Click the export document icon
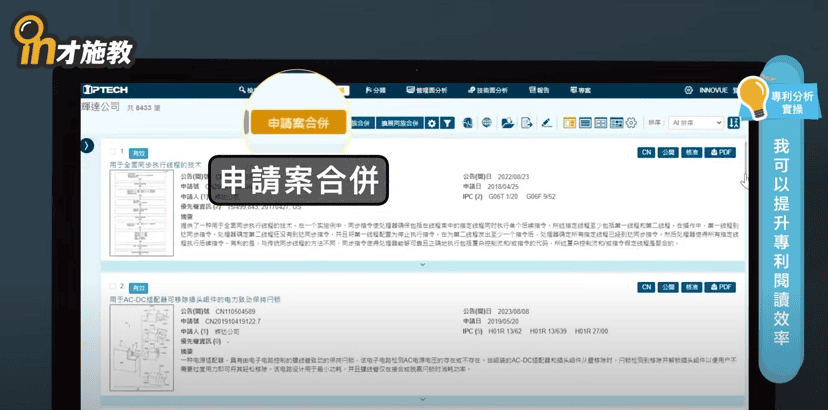The width and height of the screenshot is (828, 410). 526,123
